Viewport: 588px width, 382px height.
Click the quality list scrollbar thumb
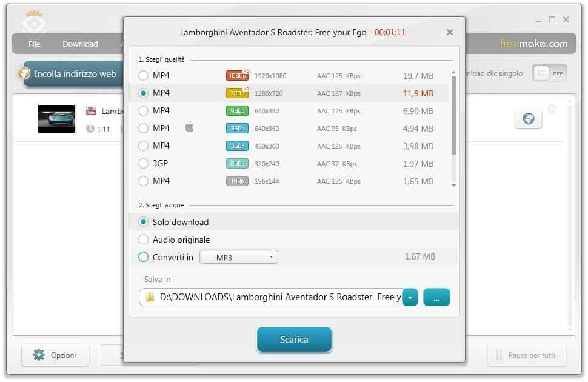coord(454,116)
